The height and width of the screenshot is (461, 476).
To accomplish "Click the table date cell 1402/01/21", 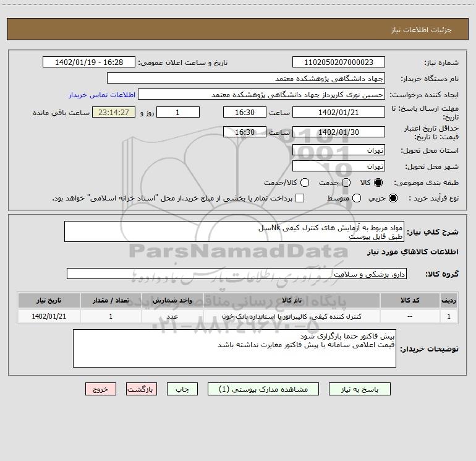I will (49, 316).
